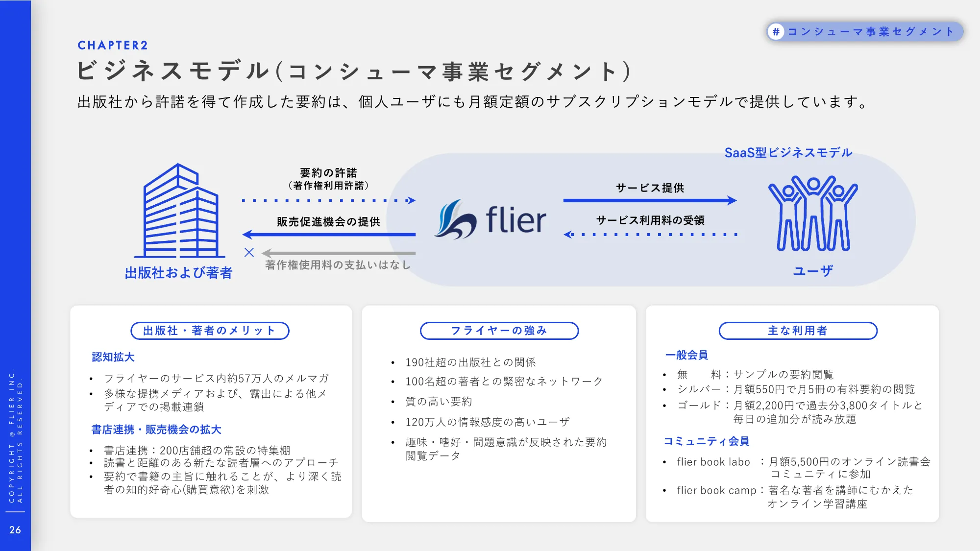Screen dimensions: 980x551
Task: Click the 書店連携・販売機会の拡大 subheading
Action: pos(156,430)
